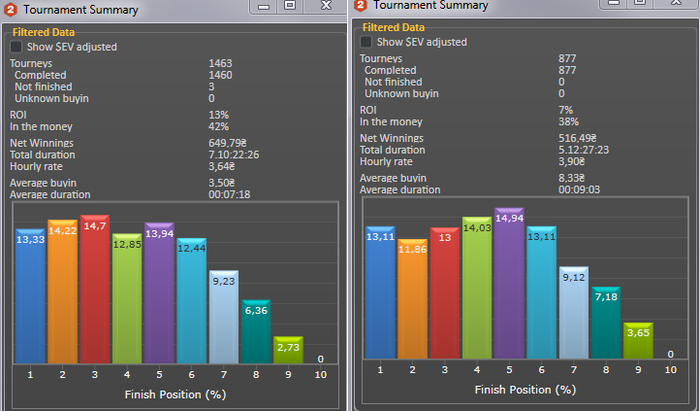Click the app icon of right Tournament Summary window
700x411 pixels.
pyautogui.click(x=360, y=5)
